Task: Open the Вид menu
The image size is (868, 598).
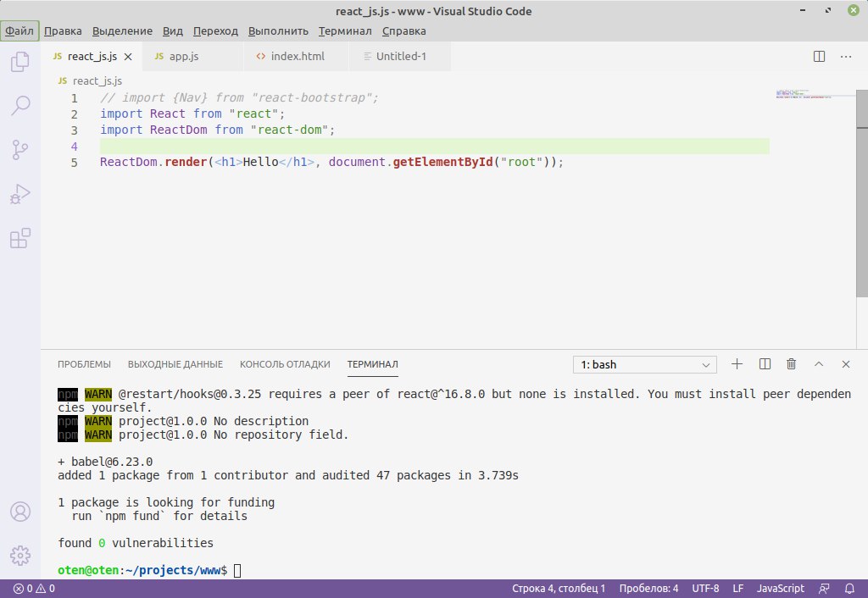Action: tap(173, 31)
